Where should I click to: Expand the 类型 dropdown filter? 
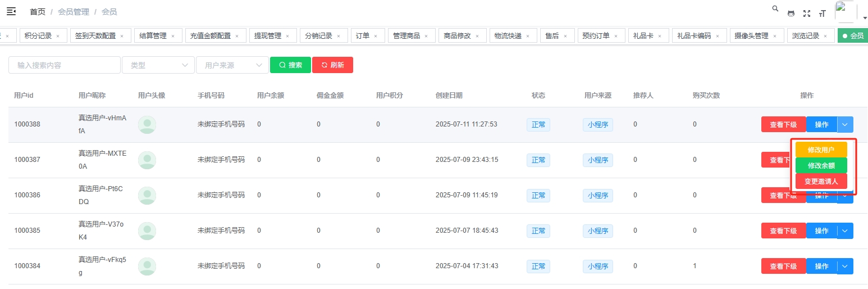(158, 65)
